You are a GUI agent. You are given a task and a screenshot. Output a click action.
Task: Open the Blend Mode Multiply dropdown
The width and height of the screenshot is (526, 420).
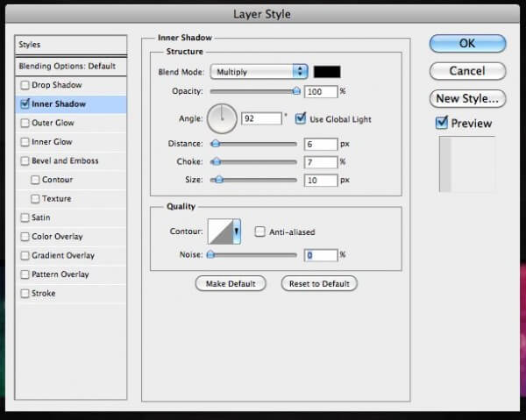tap(259, 72)
